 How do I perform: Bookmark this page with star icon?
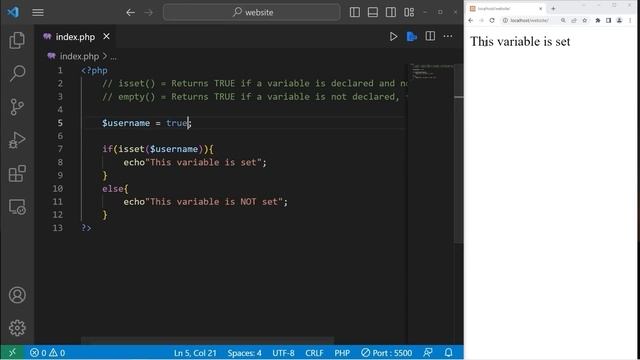click(584, 20)
